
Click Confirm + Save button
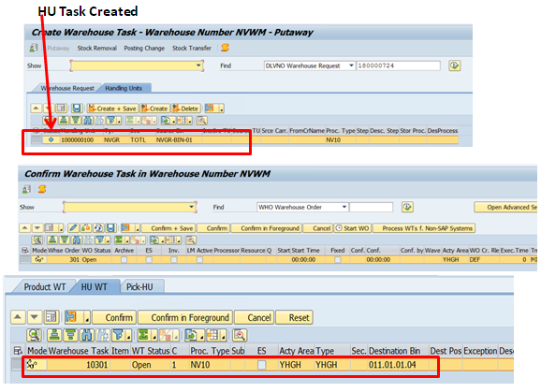tap(168, 228)
